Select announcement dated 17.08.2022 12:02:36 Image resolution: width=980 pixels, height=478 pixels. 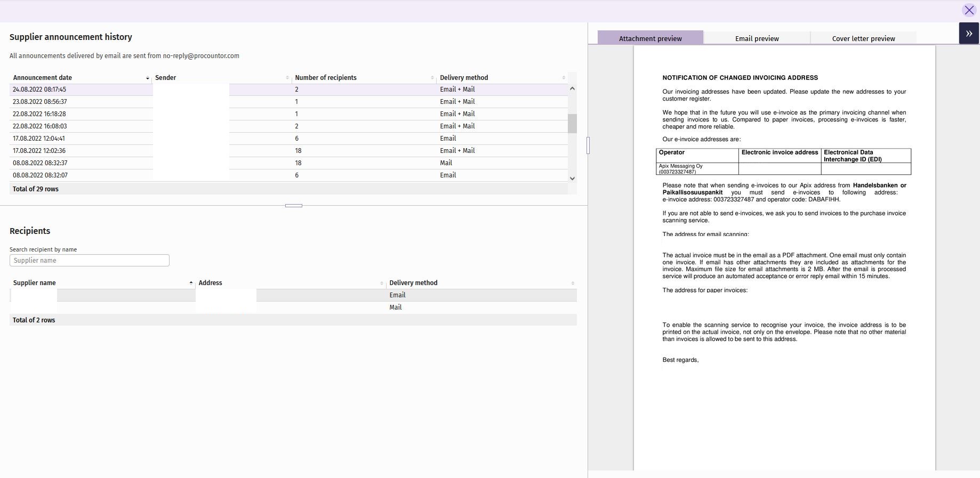tap(288, 151)
